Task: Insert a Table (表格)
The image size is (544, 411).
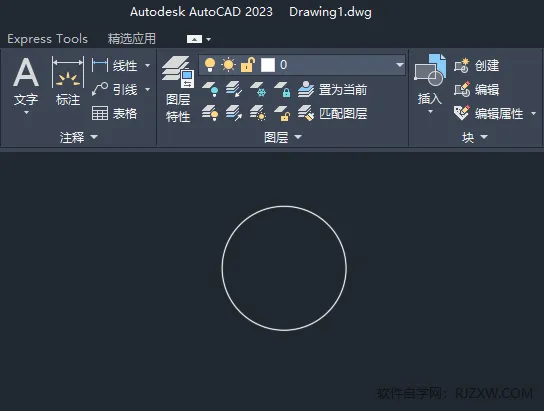Action: (x=114, y=113)
